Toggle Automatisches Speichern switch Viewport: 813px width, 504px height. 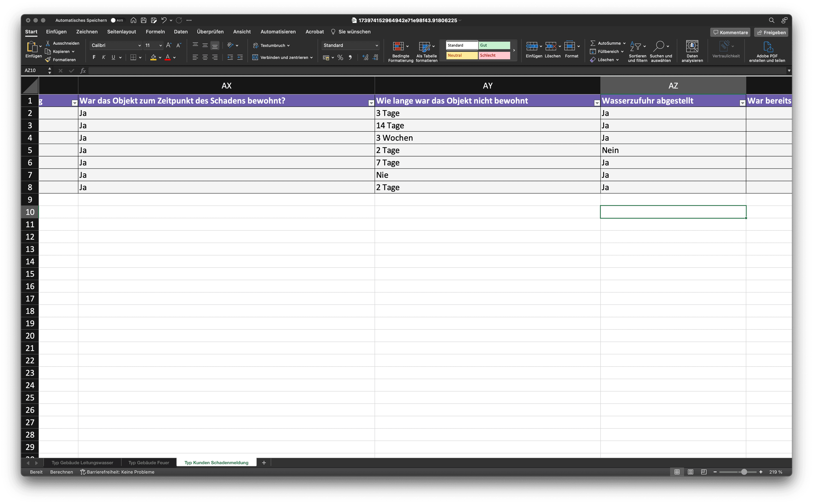(x=117, y=20)
